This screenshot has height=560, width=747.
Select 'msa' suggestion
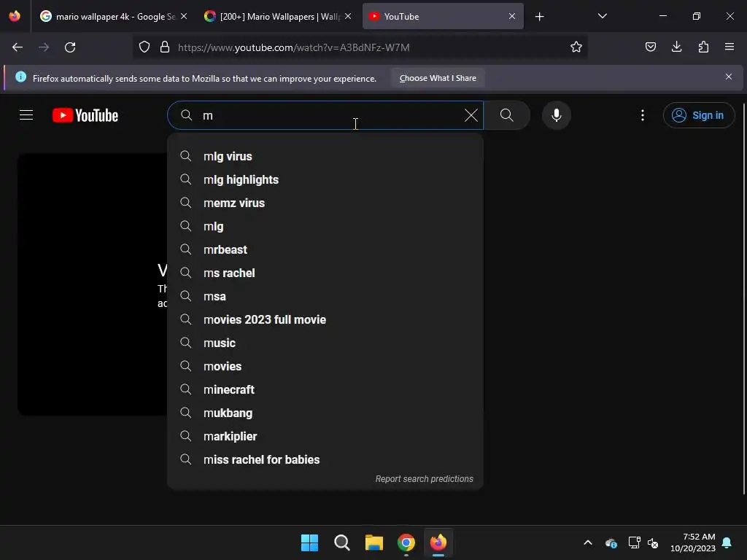325,296
